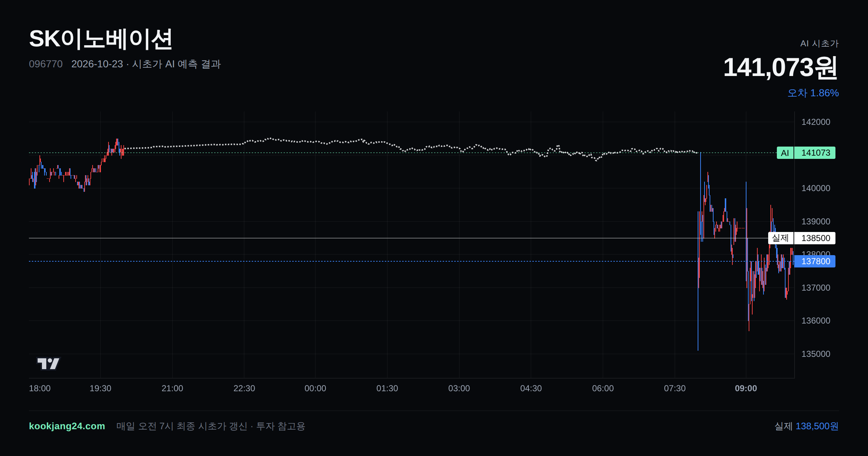Select the 01:30 time axis label
The image size is (868, 456).
[x=387, y=388]
